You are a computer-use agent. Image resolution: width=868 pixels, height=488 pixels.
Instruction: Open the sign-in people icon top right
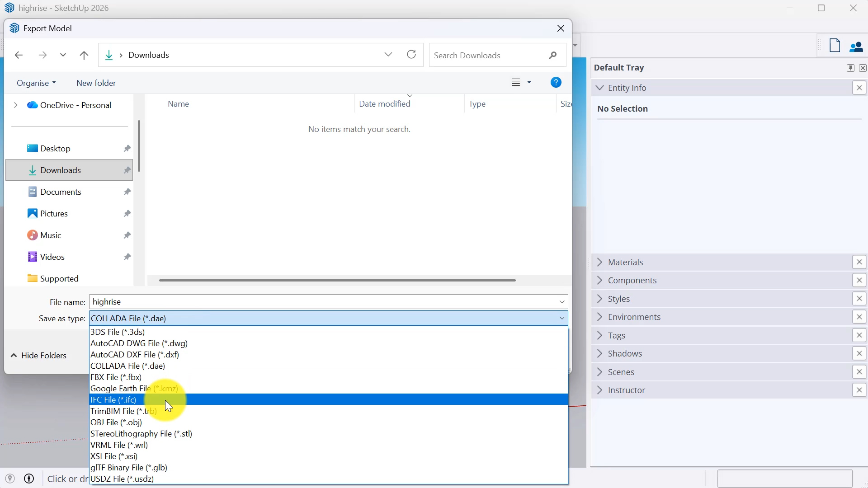pos(857,47)
